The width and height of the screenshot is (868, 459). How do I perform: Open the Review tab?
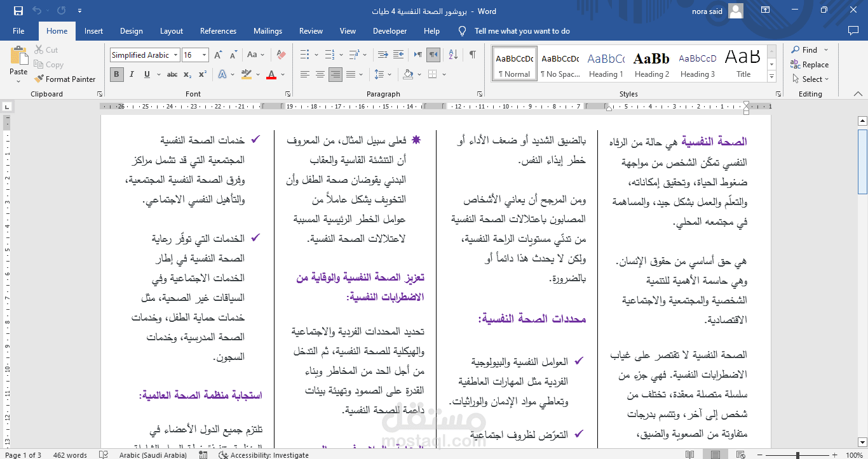click(x=311, y=31)
